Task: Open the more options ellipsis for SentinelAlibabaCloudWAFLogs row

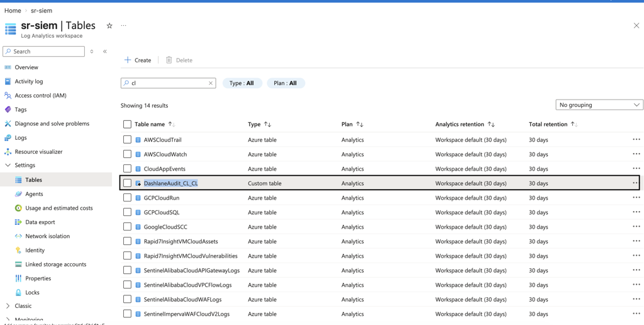Action: click(x=636, y=299)
